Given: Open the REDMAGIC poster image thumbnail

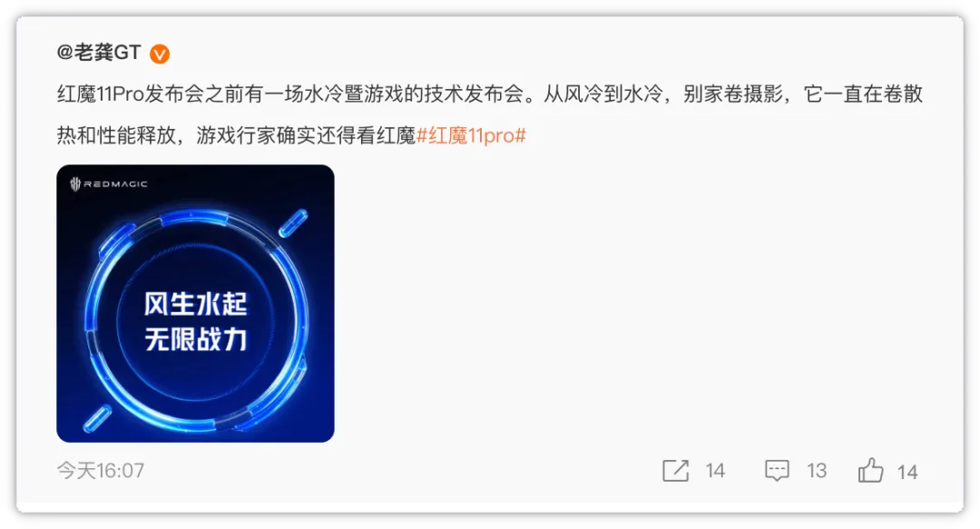Looking at the screenshot, I should (x=196, y=303).
